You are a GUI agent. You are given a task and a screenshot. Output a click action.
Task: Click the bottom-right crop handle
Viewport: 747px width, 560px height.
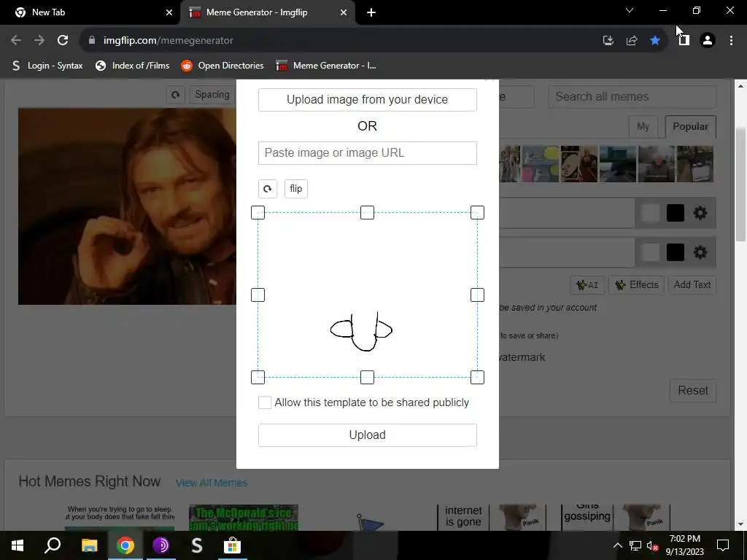coord(477,377)
